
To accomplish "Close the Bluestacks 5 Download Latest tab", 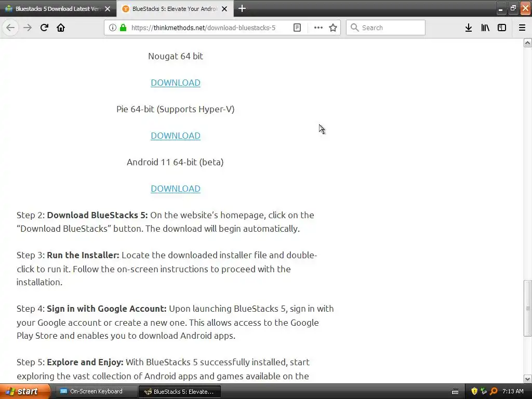I will pos(108,9).
